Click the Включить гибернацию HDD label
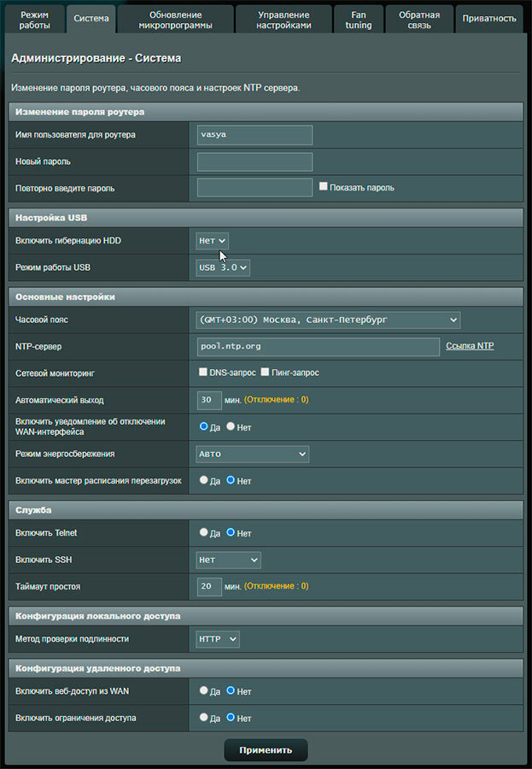532x769 pixels. point(68,241)
